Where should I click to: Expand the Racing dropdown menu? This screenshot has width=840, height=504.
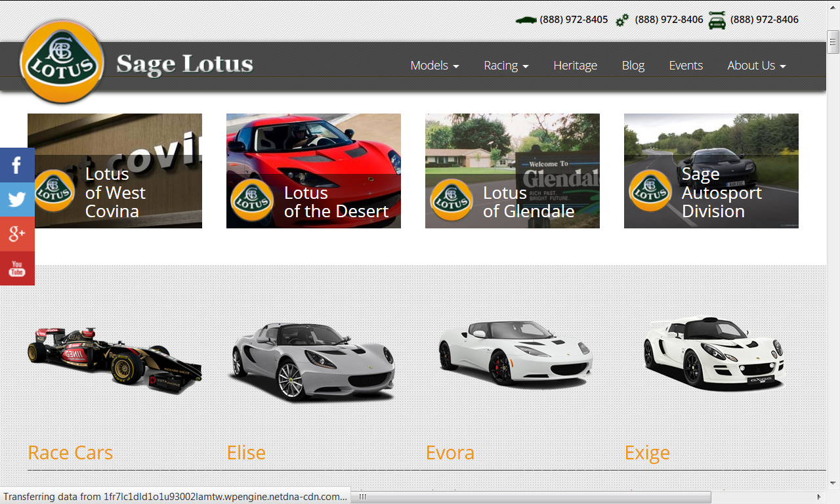pos(506,66)
